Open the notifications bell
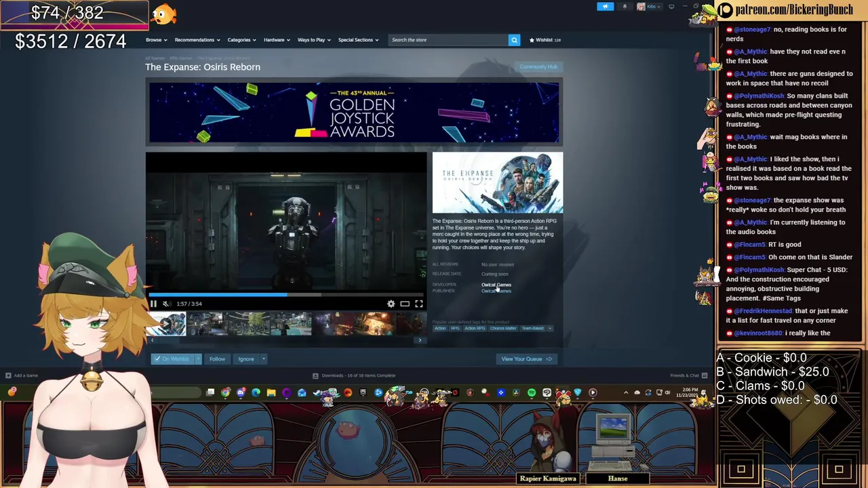This screenshot has height=488, width=868. tap(625, 7)
